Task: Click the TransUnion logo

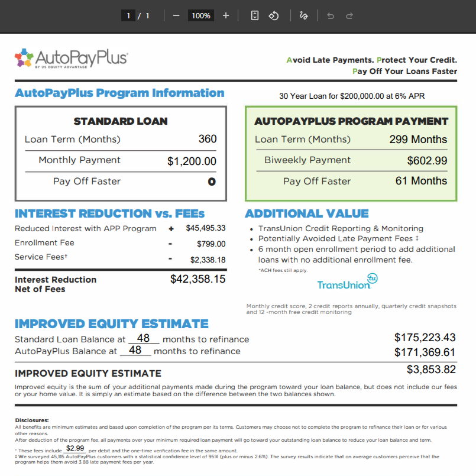Action: (347, 281)
